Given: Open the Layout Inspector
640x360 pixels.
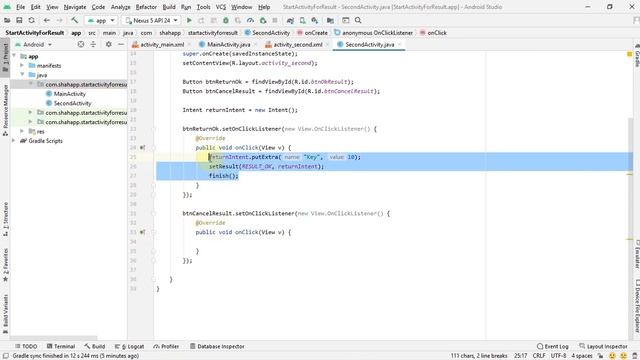Looking at the screenshot, I should pyautogui.click(x=603, y=346).
